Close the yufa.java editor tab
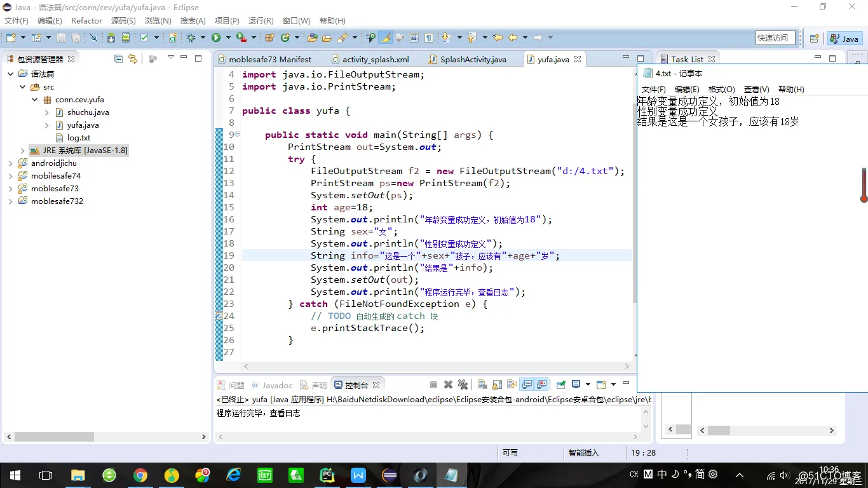 tap(578, 59)
